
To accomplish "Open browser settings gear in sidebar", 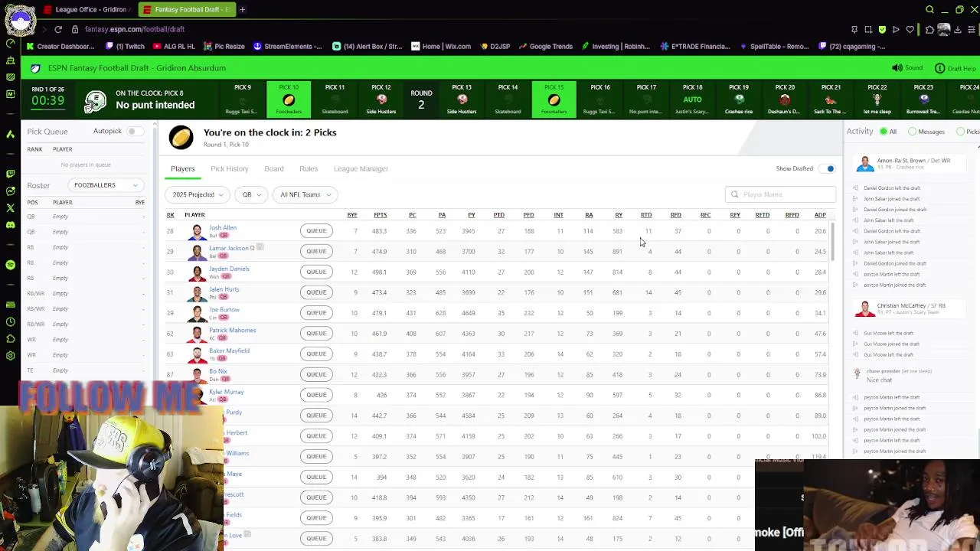I will 10,356.
